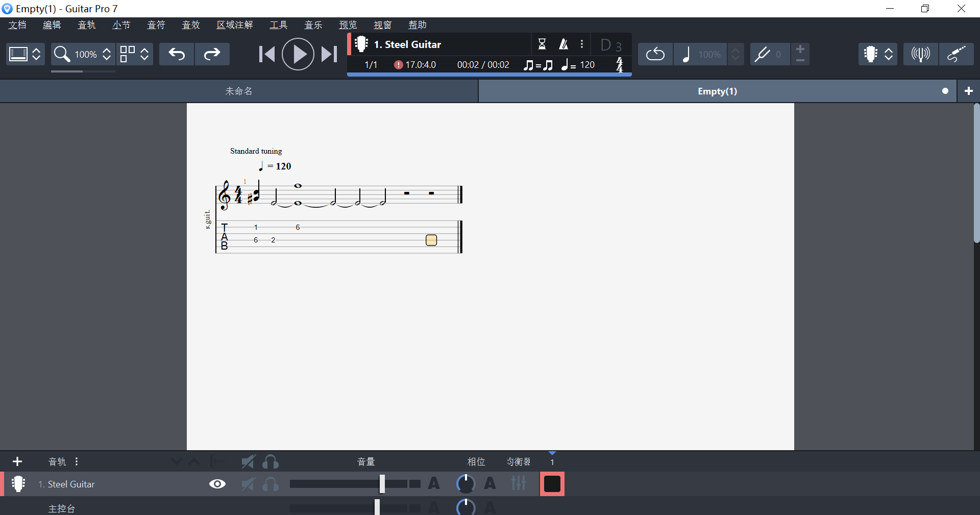Switch to the 未命名 tab
This screenshot has width=980, height=515.
pos(239,91)
